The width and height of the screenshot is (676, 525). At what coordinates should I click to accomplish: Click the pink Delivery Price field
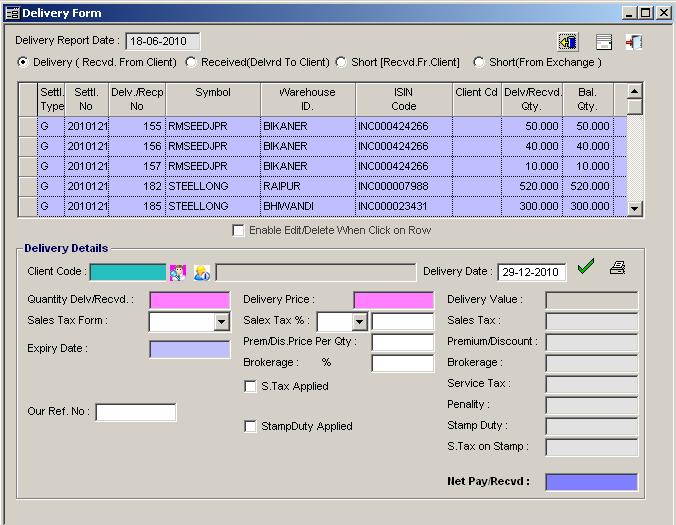pos(393,300)
